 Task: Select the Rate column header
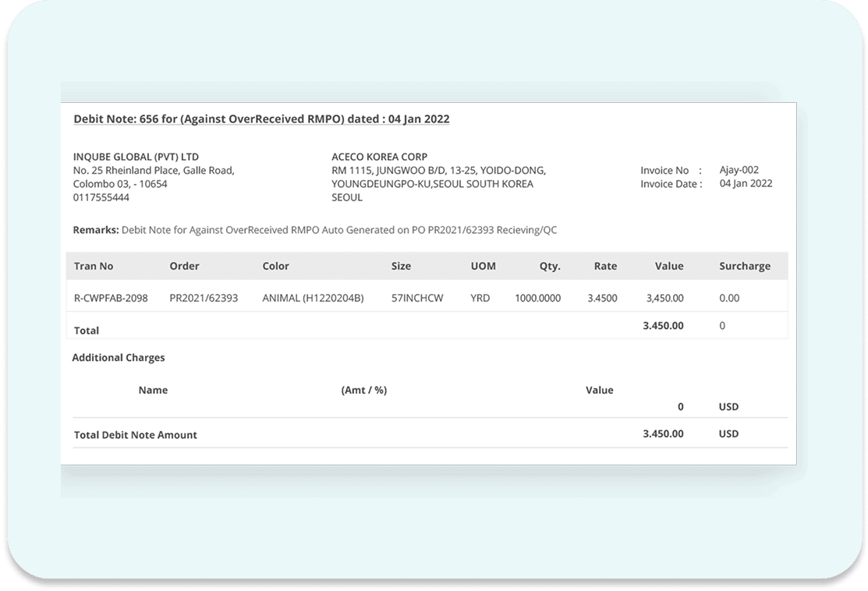click(605, 266)
